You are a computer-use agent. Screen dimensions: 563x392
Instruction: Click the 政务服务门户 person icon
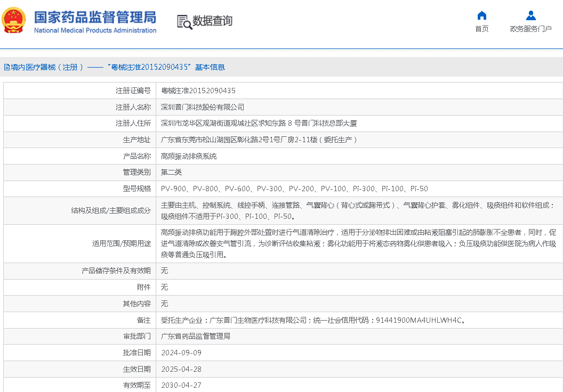(x=530, y=15)
